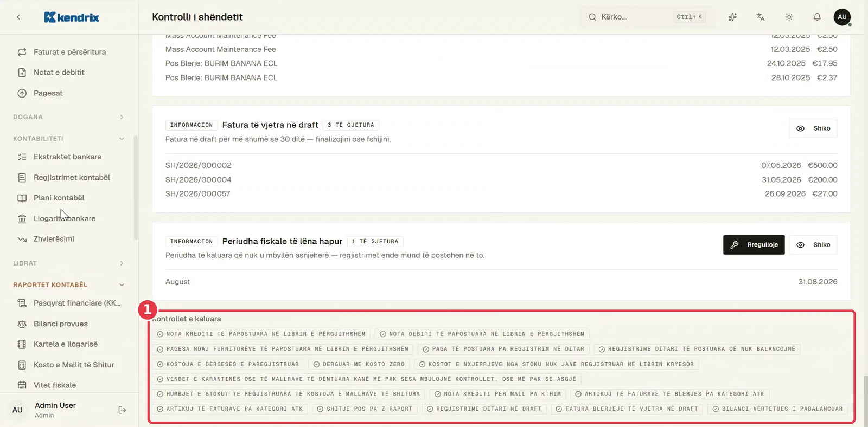
Task: Click the Zhvlerësimi trend icon
Action: (x=22, y=239)
